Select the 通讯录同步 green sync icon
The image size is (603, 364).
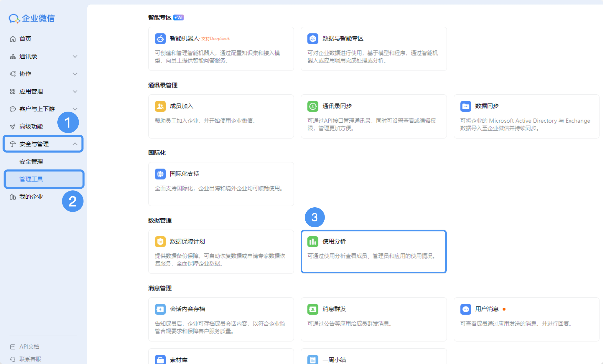[313, 106]
